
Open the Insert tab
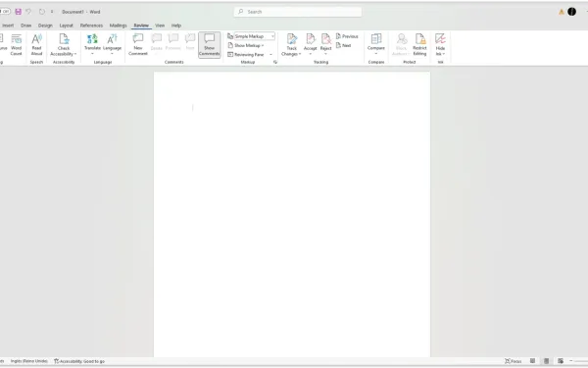8,26
